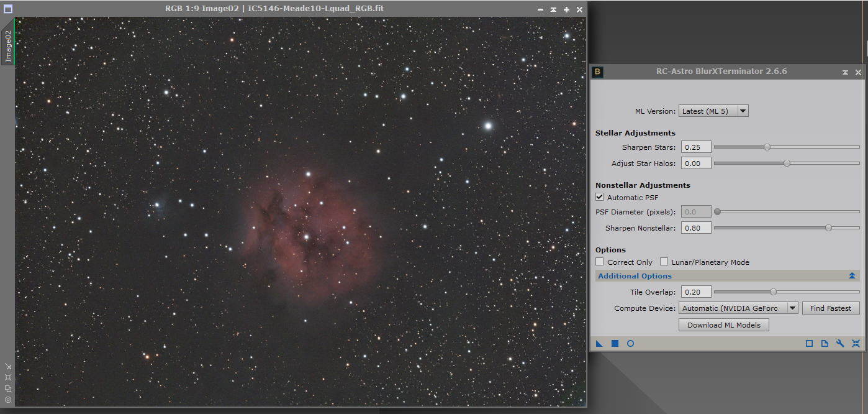Click the wrench icon in BlurXTerminator footer
Image resolution: width=868 pixels, height=414 pixels.
pos(840,343)
